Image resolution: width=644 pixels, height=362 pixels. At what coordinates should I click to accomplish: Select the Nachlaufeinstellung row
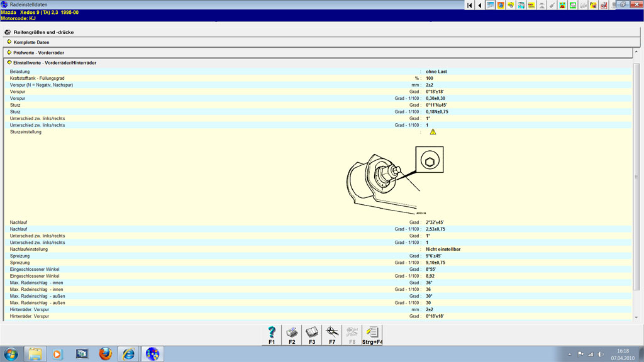click(x=29, y=250)
